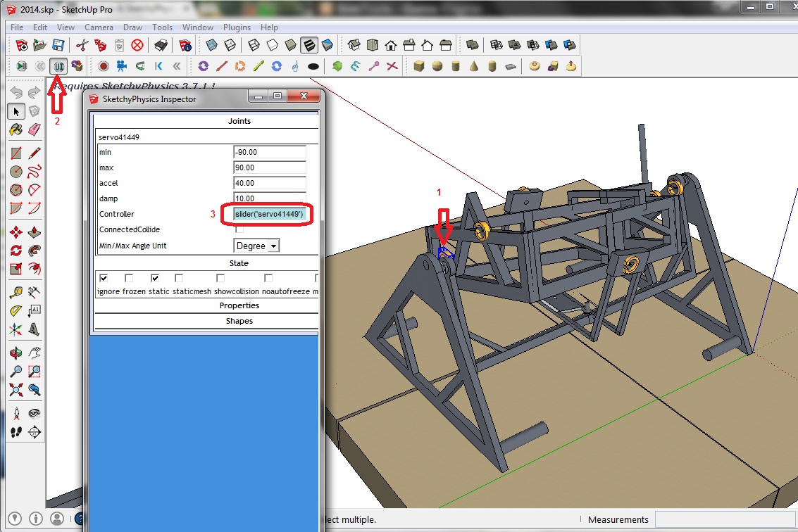This screenshot has height=532, width=798.
Task: Select the Eraser tool in left toolbar
Action: click(34, 129)
